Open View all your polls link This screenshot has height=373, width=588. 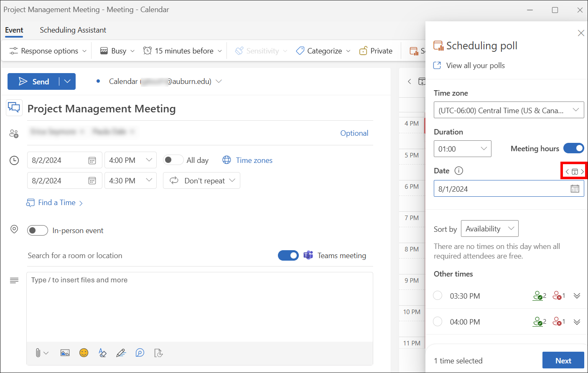[x=469, y=66]
